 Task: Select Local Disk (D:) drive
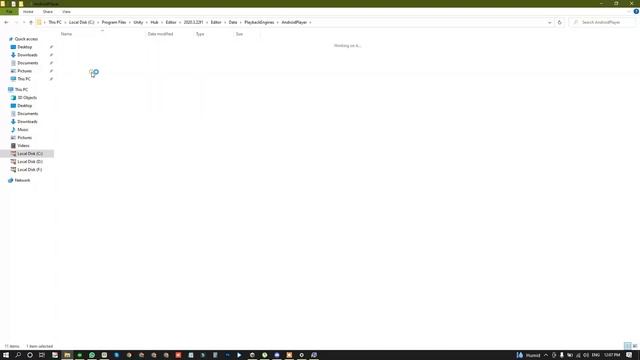click(x=30, y=162)
